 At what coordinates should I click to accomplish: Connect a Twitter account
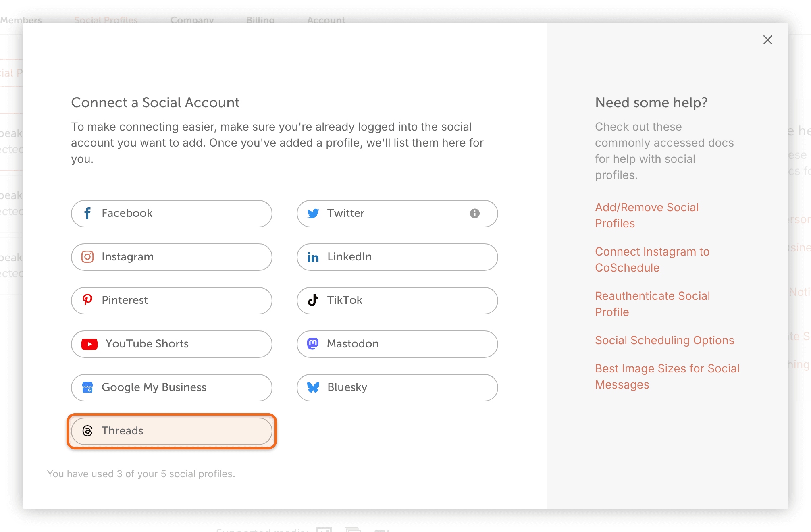[x=397, y=214]
